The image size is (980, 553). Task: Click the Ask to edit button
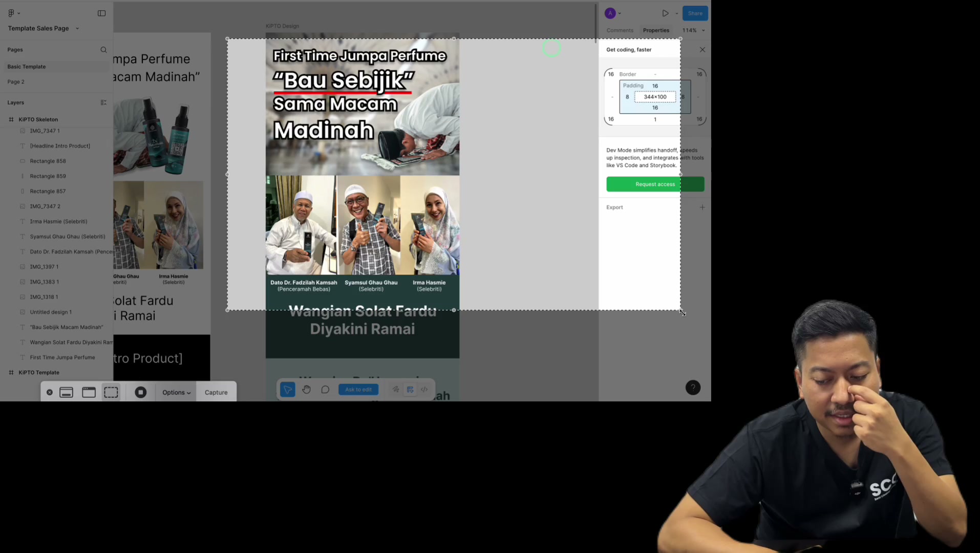[x=358, y=390]
